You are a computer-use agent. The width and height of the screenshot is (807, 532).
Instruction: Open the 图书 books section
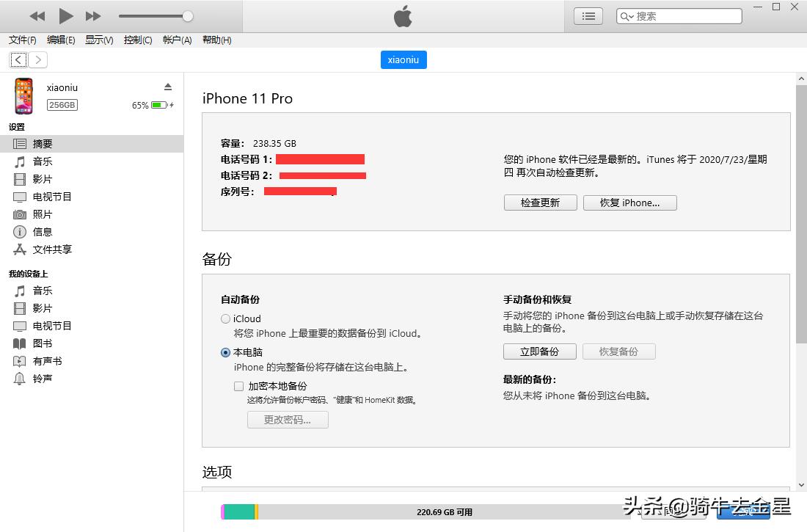point(40,343)
